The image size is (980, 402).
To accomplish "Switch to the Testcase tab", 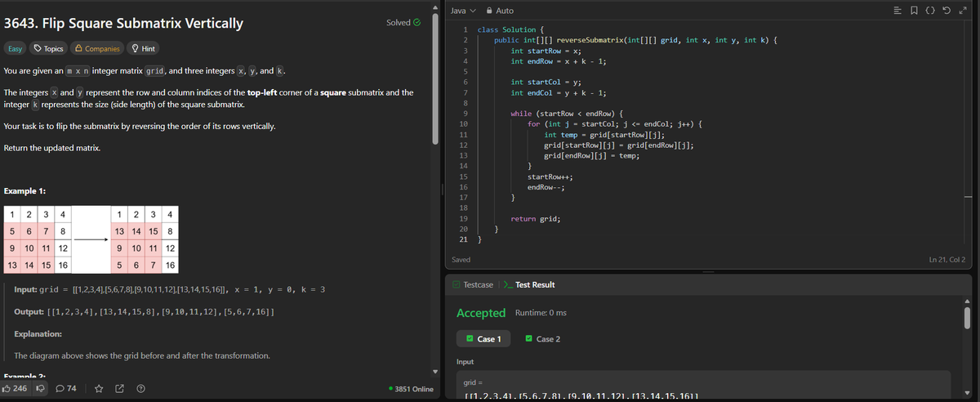I will [x=472, y=284].
